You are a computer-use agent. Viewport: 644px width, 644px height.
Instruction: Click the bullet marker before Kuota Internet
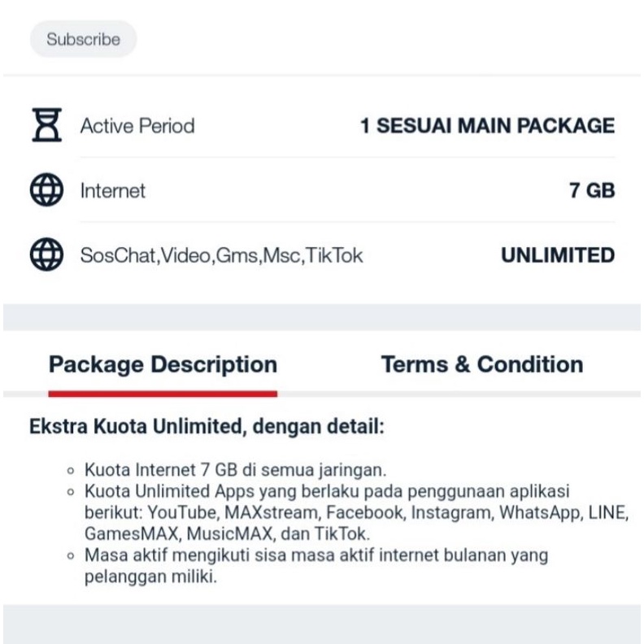coord(70,471)
